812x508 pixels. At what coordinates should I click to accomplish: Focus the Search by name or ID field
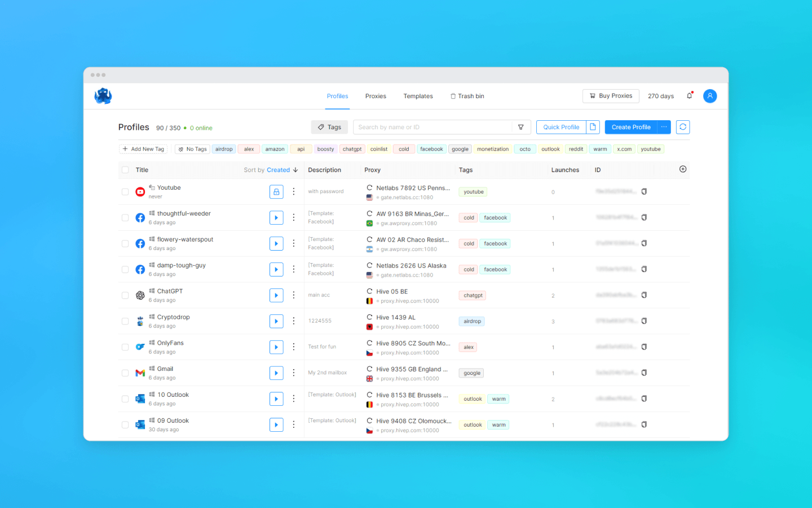coord(433,127)
